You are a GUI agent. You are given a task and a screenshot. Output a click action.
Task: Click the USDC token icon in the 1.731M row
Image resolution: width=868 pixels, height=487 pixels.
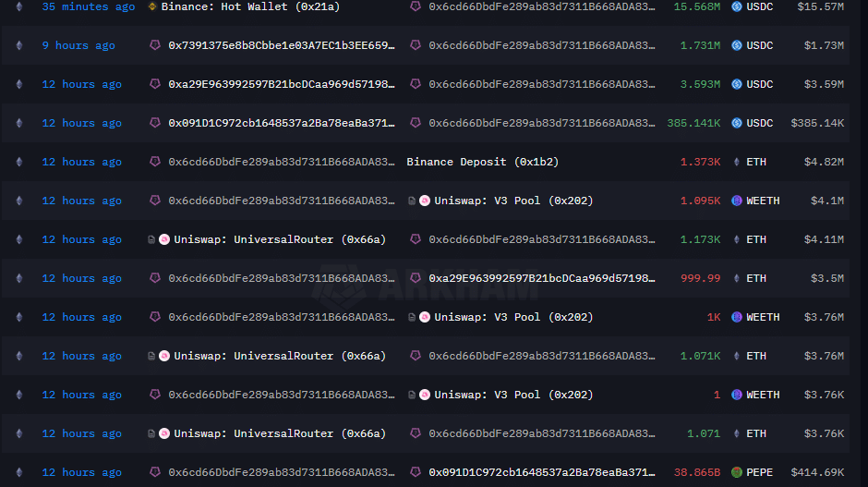click(x=736, y=45)
